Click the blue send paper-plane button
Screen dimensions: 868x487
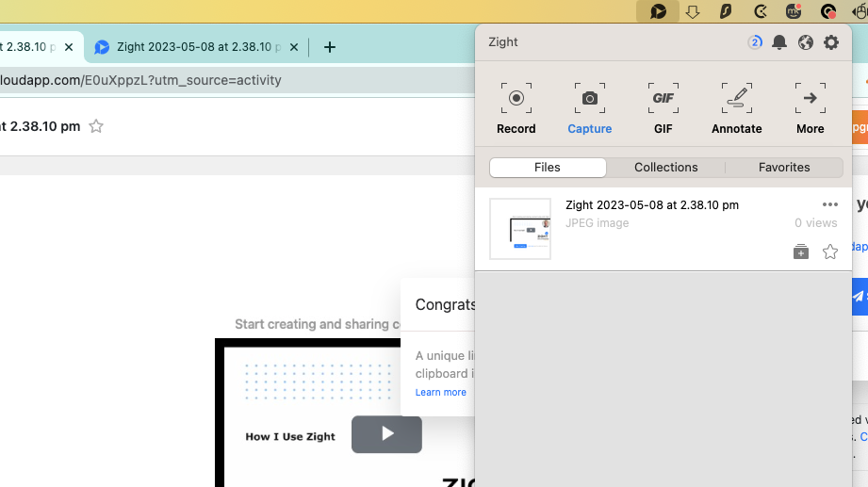tap(860, 297)
